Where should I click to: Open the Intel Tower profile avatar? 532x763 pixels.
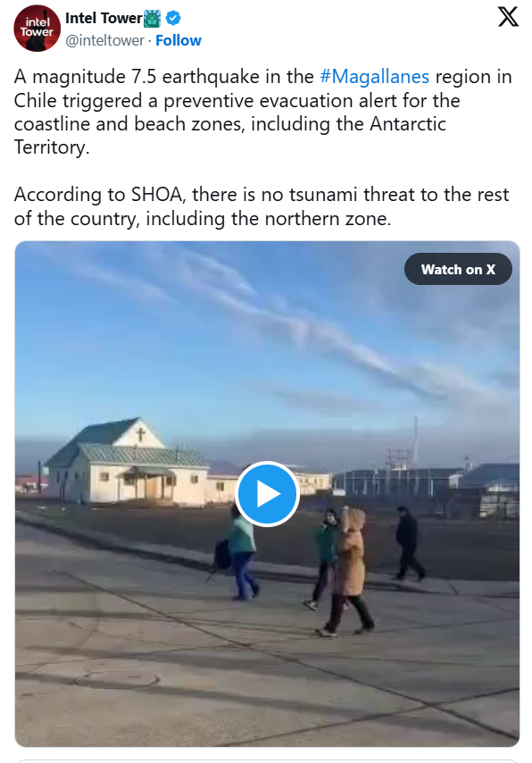(37, 29)
